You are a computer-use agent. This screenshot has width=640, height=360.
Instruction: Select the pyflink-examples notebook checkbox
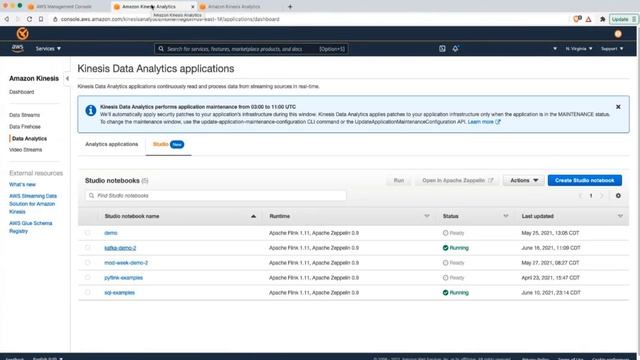(88, 278)
